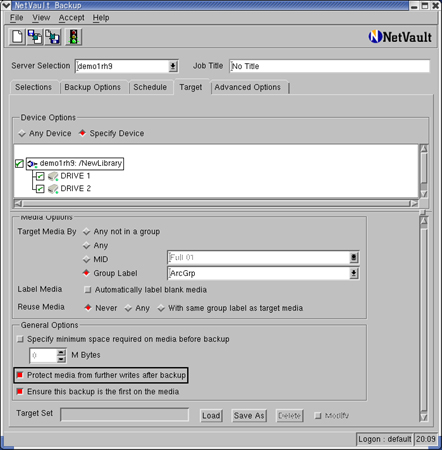Click the device list vertical scrollbar down arrow

424,194
